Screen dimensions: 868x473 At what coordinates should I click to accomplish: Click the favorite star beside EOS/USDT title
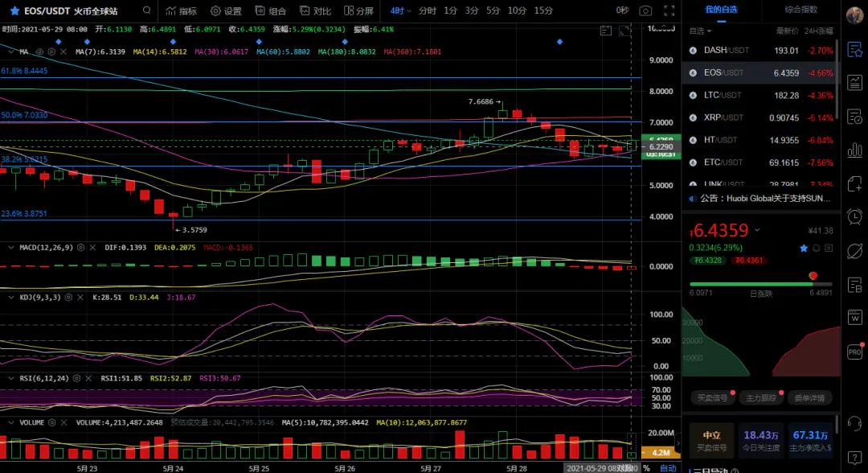tap(15, 10)
